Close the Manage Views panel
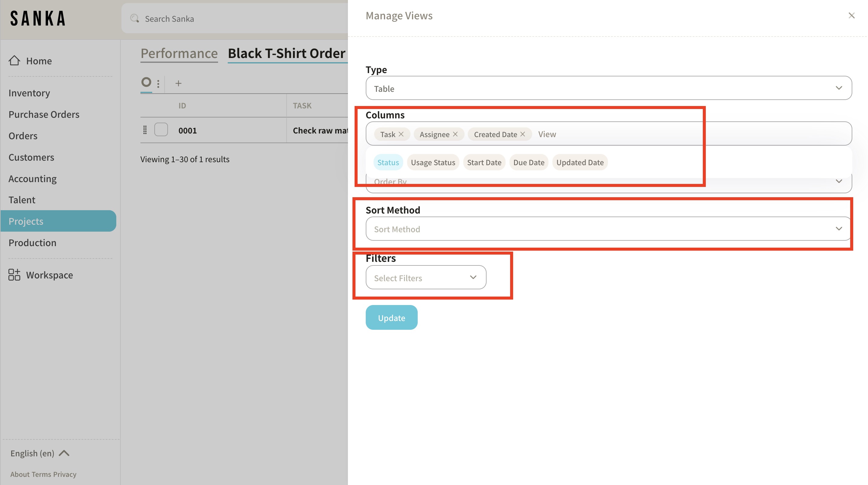This screenshot has height=485, width=868. (x=851, y=16)
